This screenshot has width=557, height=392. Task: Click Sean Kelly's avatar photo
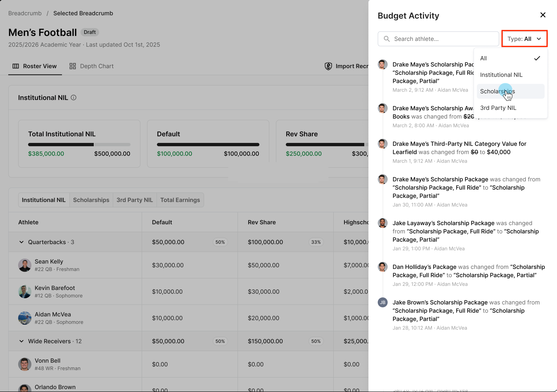coord(25,265)
